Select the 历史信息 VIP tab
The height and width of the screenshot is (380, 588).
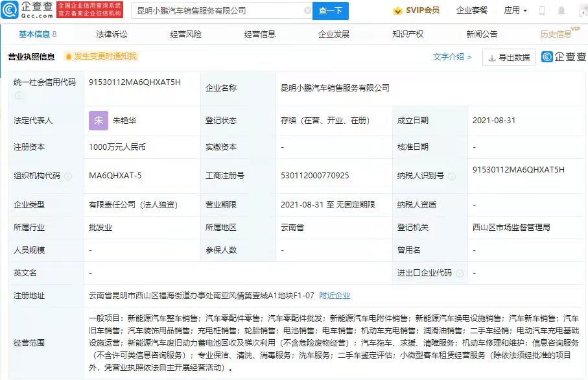pos(556,34)
